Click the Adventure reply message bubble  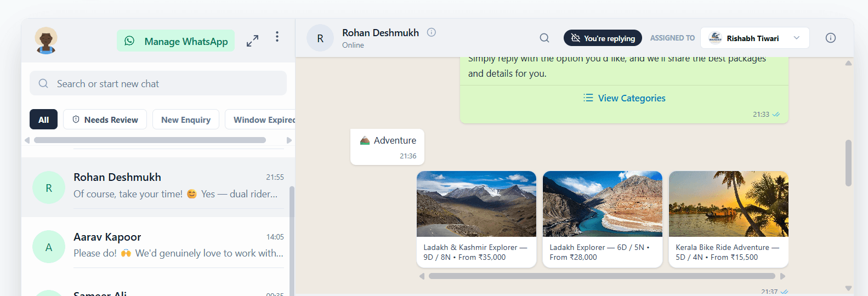387,146
